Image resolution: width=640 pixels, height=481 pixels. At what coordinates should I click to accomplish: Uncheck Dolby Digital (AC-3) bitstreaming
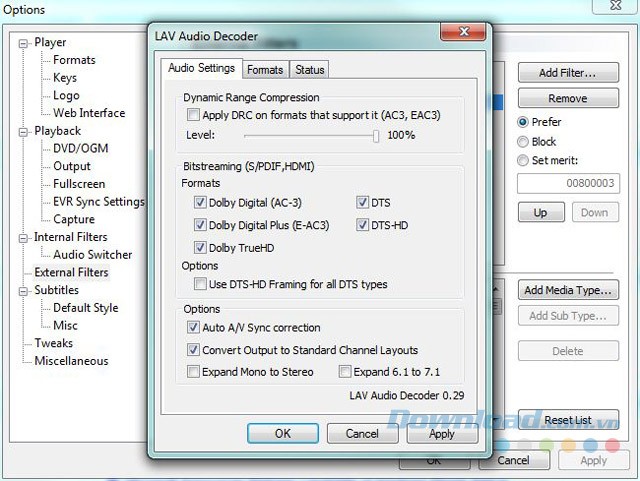tap(201, 203)
